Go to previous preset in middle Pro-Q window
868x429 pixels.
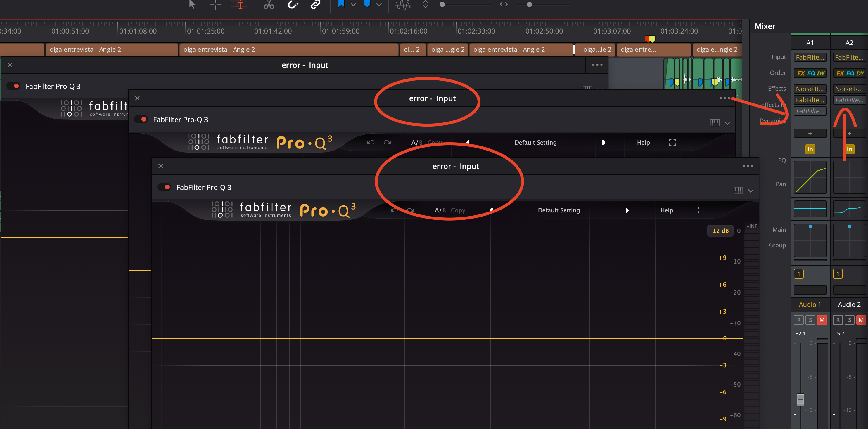click(468, 142)
